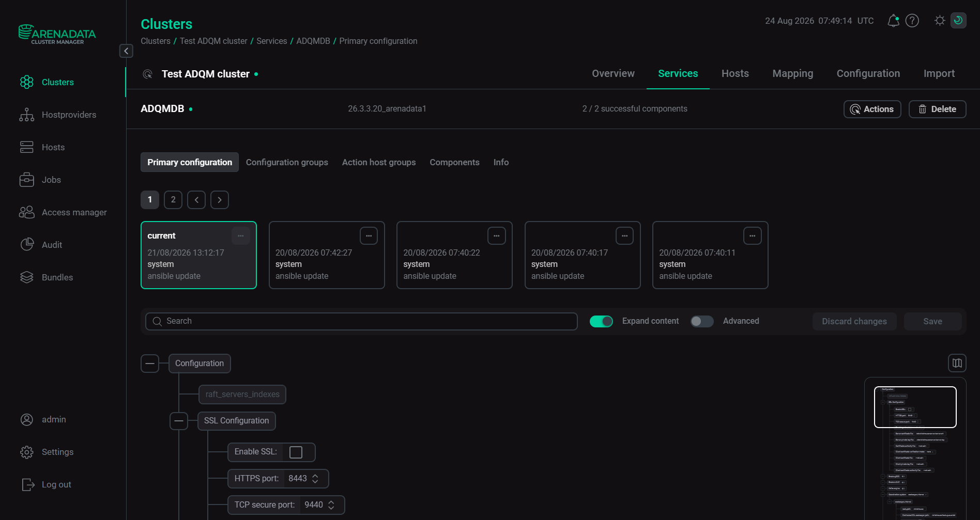The image size is (980, 520).
Task: Select configuration page 1
Action: point(150,200)
